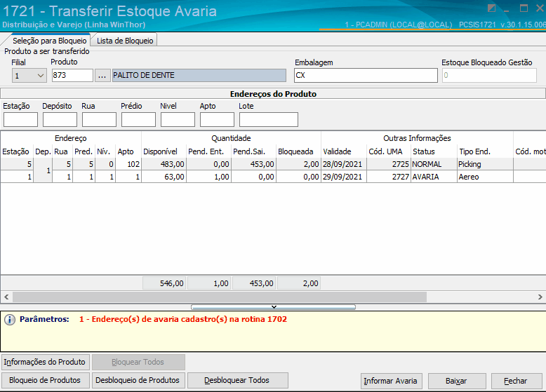This screenshot has width=546, height=392.
Task: Click the Pend.Sai. 453,00 row cell
Action: click(x=253, y=164)
